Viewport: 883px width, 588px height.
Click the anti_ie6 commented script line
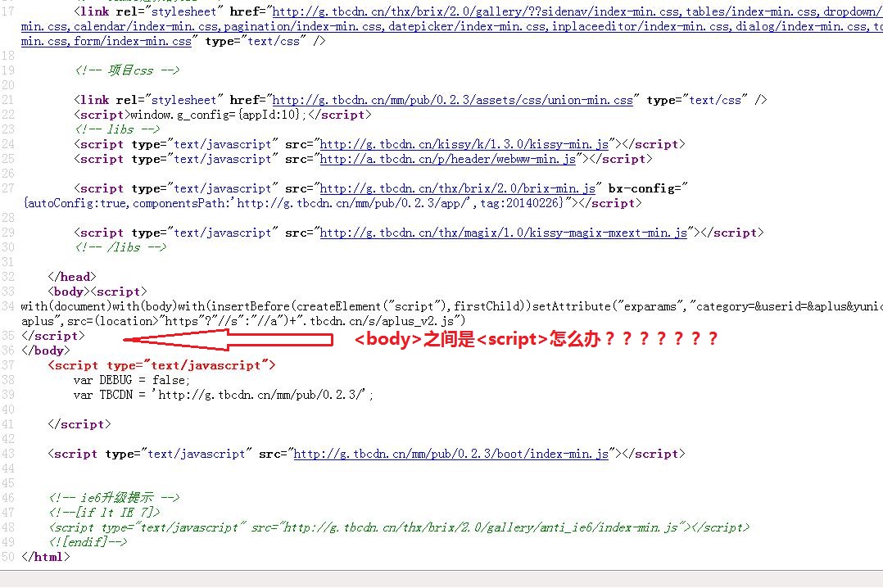pos(399,527)
